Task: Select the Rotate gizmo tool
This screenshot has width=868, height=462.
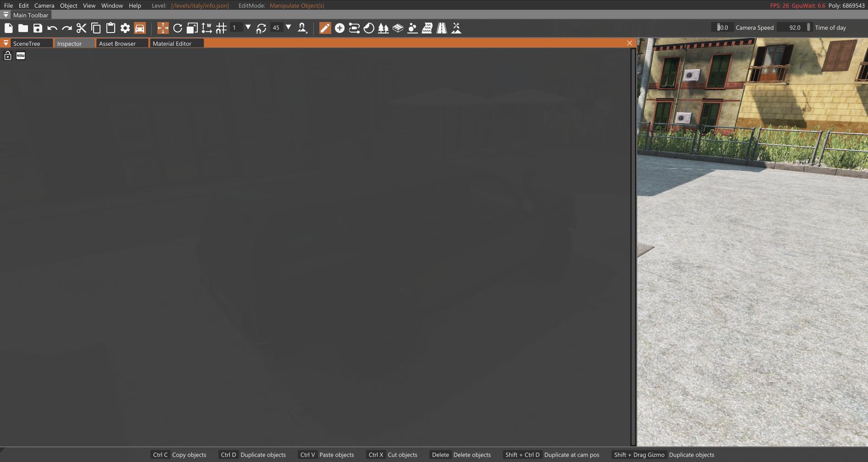Action: [178, 28]
